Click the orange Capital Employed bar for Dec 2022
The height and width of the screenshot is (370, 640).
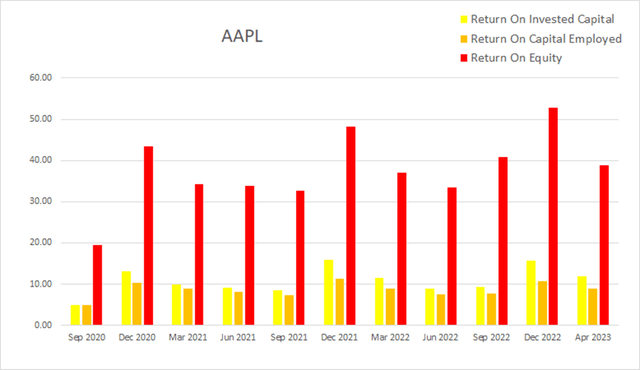(x=542, y=303)
